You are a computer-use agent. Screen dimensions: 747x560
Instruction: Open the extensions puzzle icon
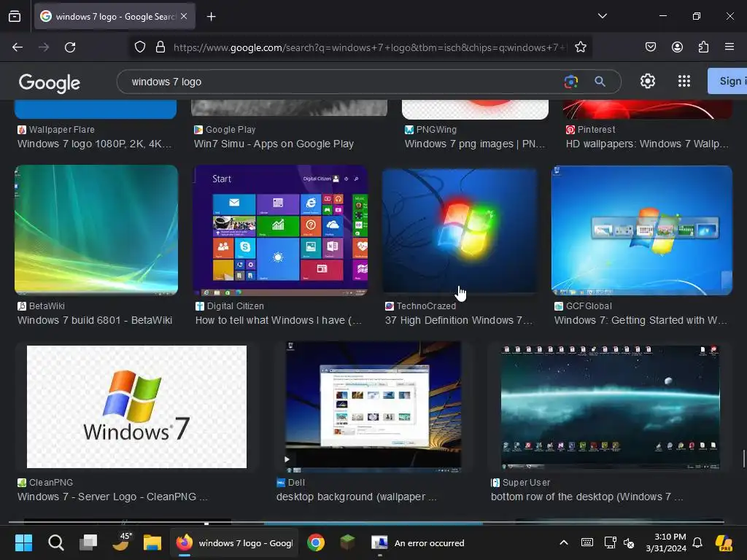(703, 47)
